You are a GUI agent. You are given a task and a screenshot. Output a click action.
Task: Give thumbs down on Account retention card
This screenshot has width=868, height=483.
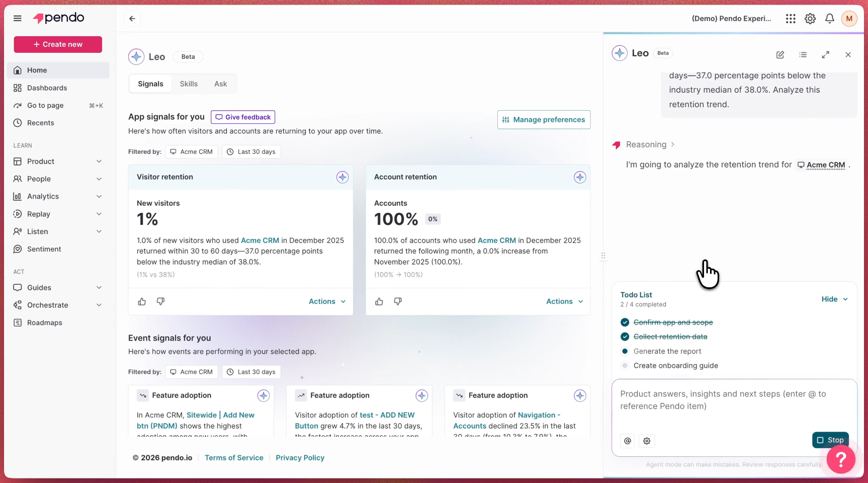click(398, 301)
